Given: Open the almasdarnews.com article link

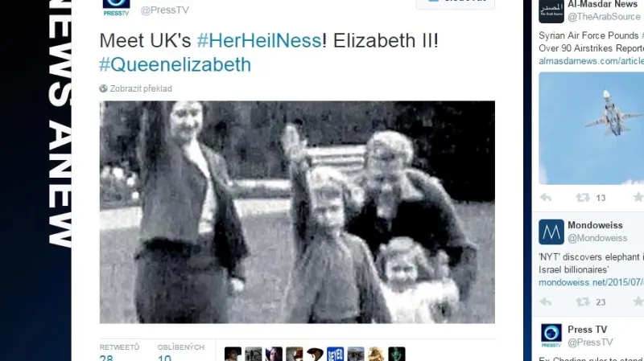Looking at the screenshot, I should 591,61.
